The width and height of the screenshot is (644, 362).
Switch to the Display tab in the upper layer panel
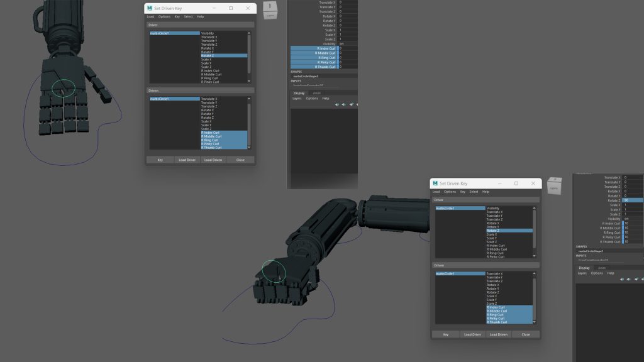299,93
